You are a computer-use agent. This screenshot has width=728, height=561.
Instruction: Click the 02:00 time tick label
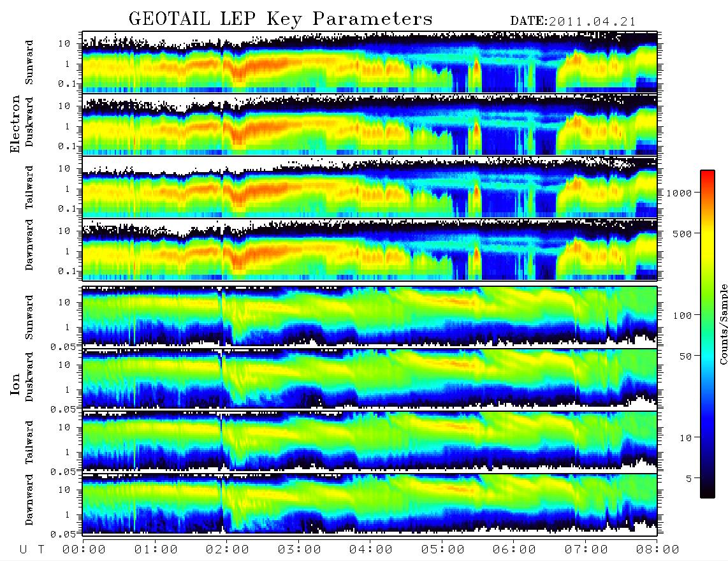pyautogui.click(x=228, y=550)
